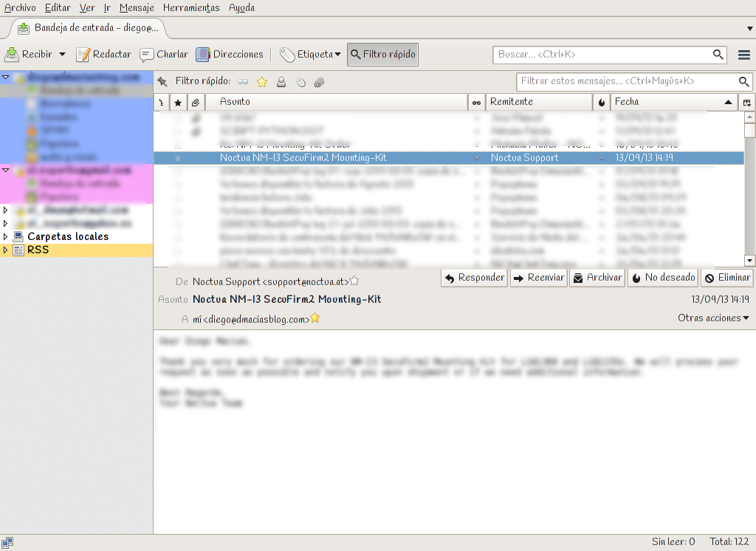Sort messages by Fecha column

tap(675, 102)
